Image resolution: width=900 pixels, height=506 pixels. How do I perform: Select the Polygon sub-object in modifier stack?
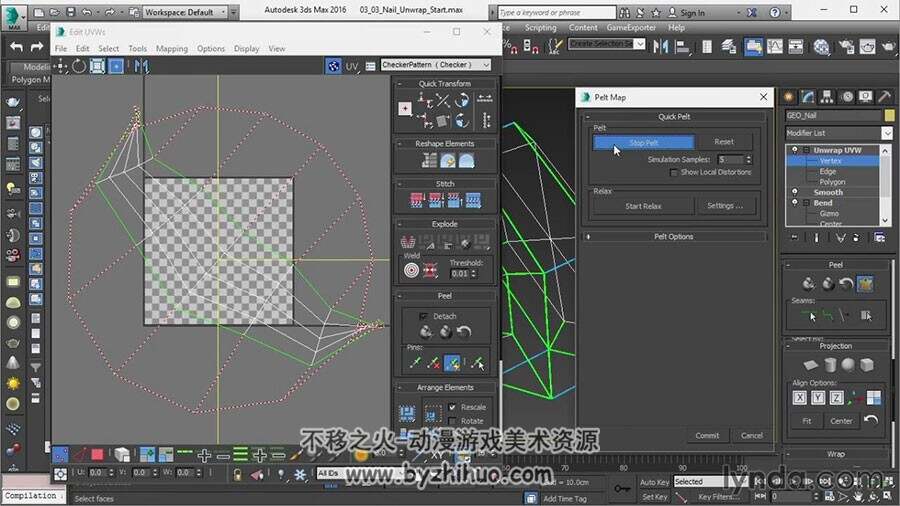coord(832,182)
